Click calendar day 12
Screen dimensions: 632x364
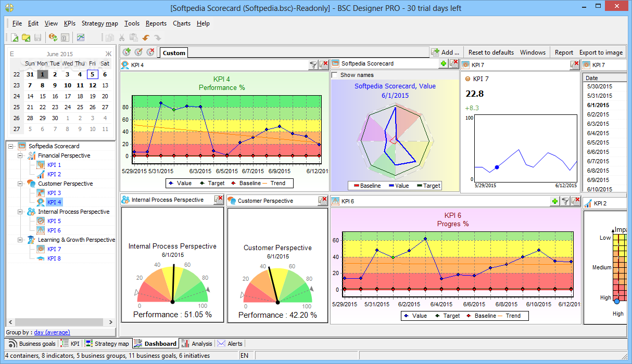pos(92,85)
